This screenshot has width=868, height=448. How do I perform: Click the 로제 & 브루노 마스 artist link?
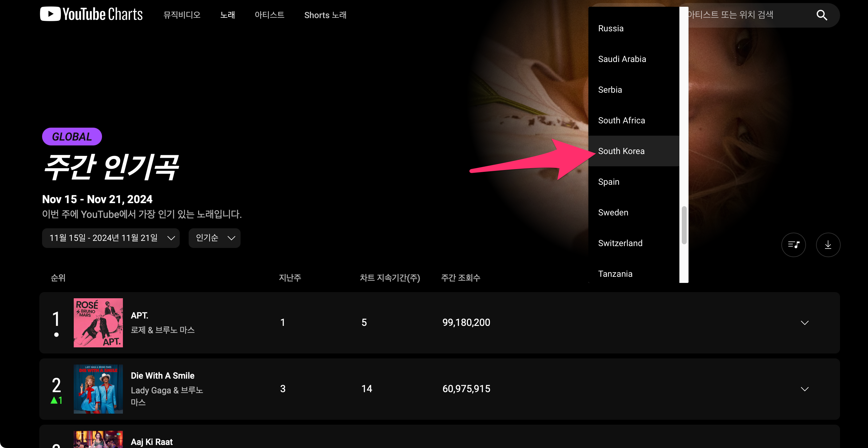(x=163, y=330)
